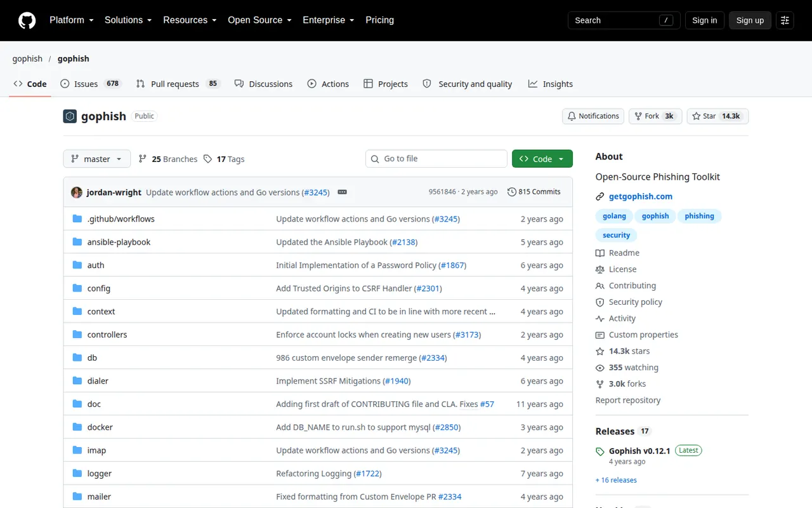Select the phishing topic tag
Image resolution: width=812 pixels, height=508 pixels.
click(x=700, y=216)
